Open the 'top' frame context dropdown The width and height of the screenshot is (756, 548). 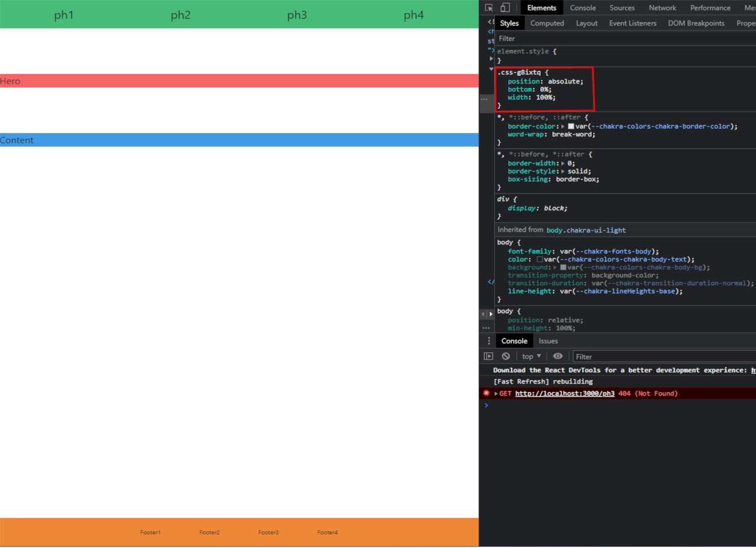click(531, 356)
